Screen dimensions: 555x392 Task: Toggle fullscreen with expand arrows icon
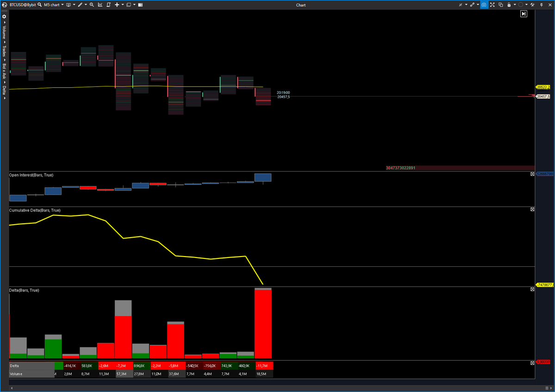492,5
